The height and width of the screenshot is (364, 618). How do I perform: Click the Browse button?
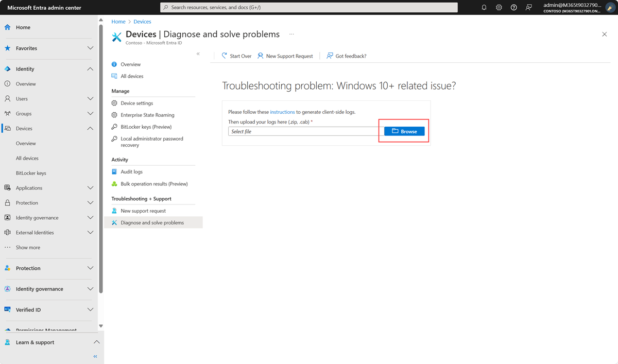point(404,131)
